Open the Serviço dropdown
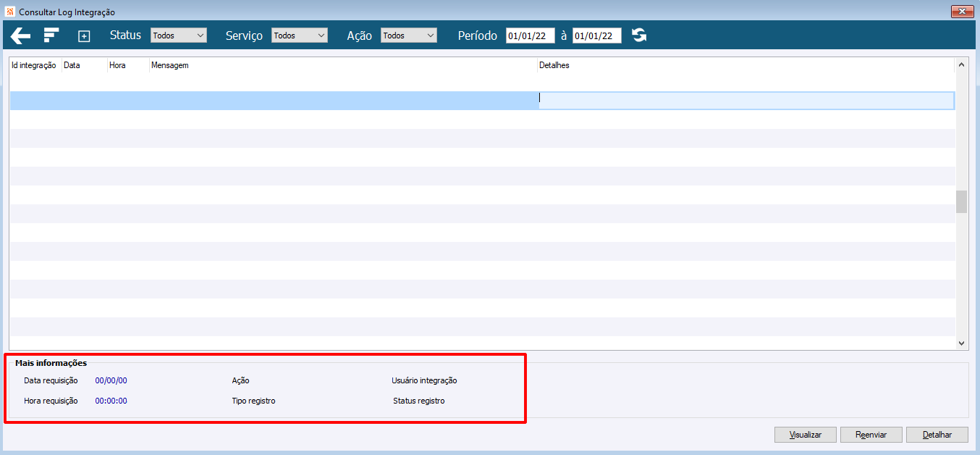980x455 pixels. click(300, 36)
